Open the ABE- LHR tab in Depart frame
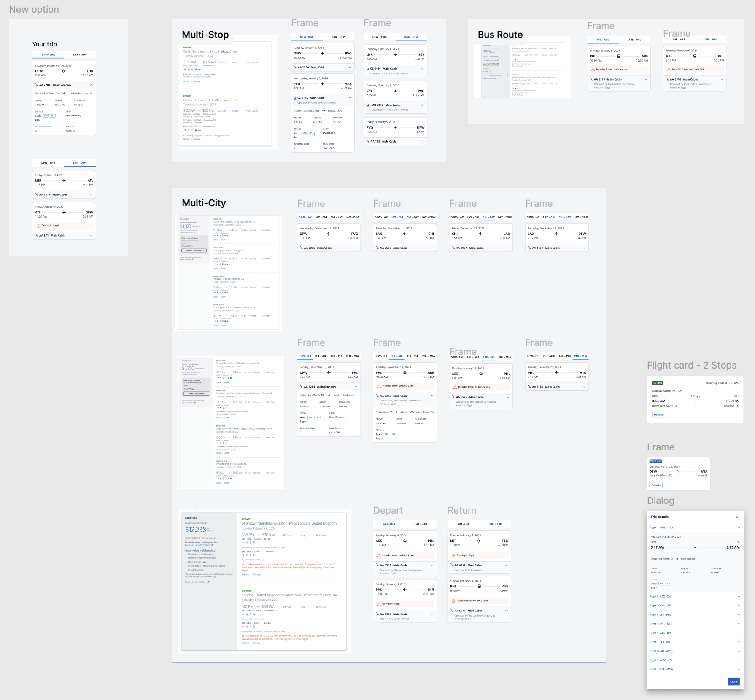This screenshot has width=755, height=700. pos(389,525)
